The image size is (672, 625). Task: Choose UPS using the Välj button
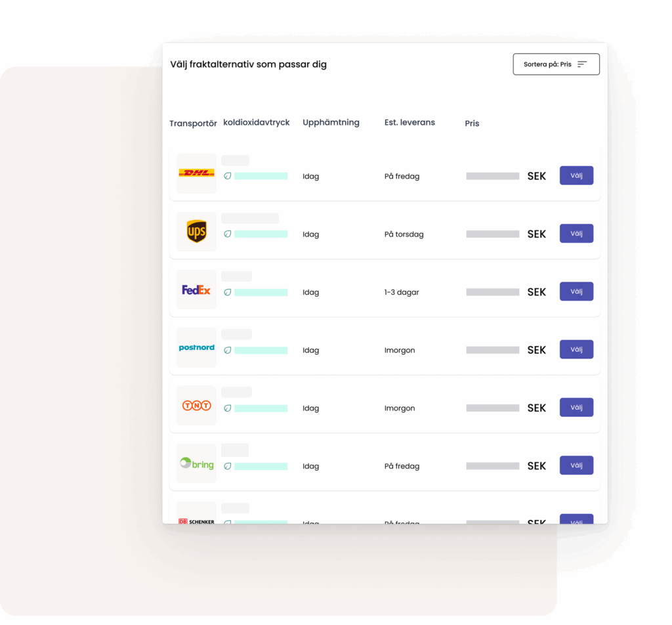tap(576, 233)
